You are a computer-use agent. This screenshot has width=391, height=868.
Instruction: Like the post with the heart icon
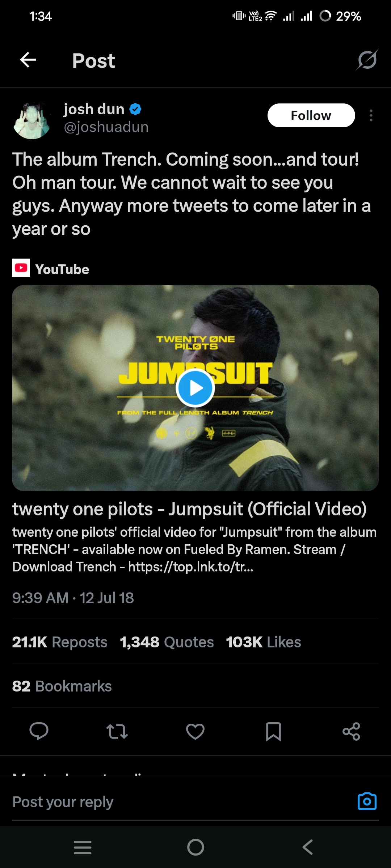[195, 731]
